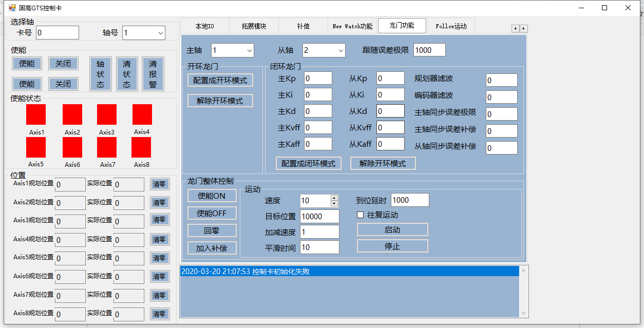Click the 编码器滤波 input field

pos(501,97)
